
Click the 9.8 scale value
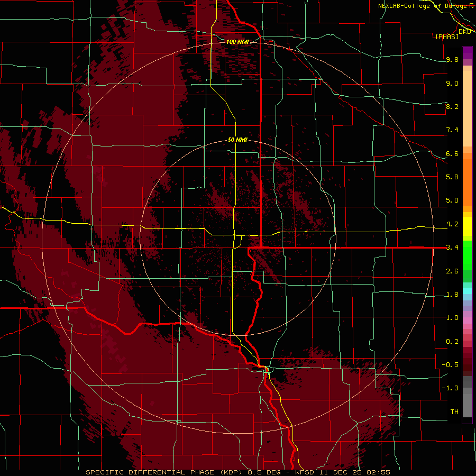tap(452, 59)
